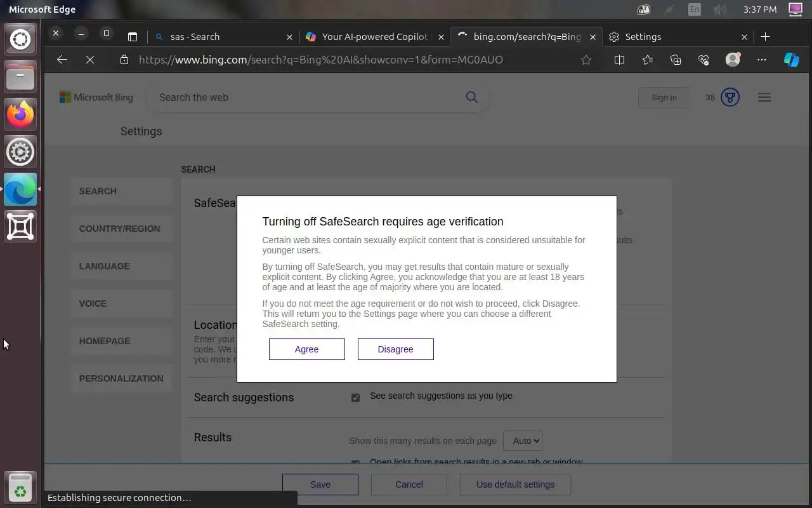
Task: Open the clock showing 3:37 PM
Action: click(760, 10)
